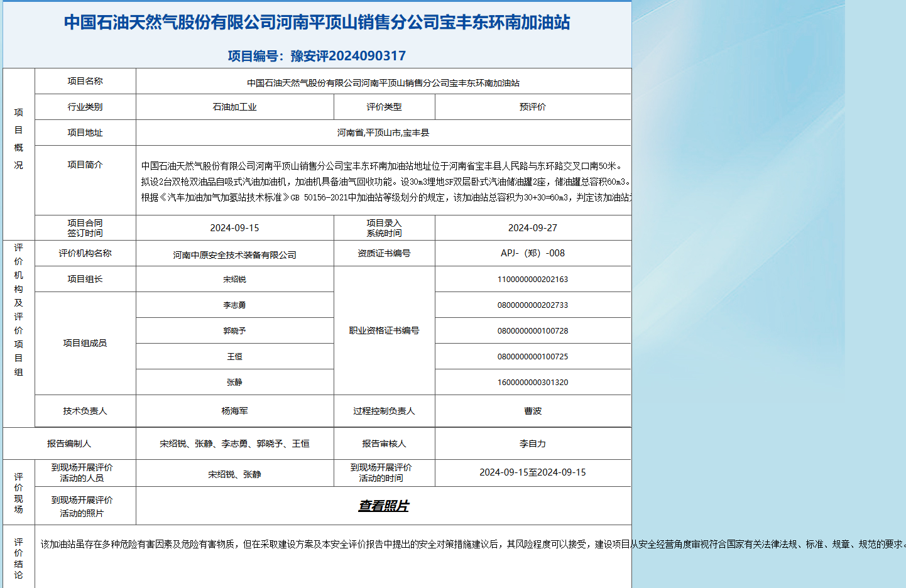Click the 评价机构名称 label
Viewport: 906px width, 588px height.
(x=85, y=253)
